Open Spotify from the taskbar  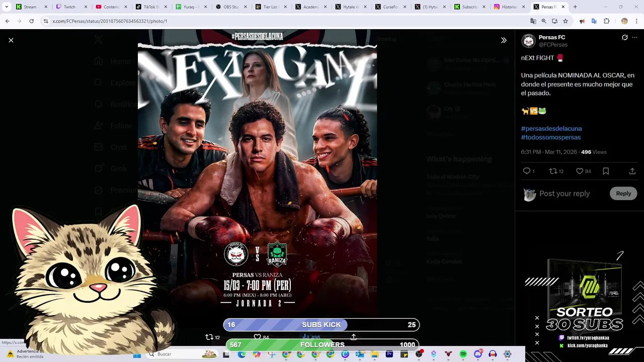[463, 354]
